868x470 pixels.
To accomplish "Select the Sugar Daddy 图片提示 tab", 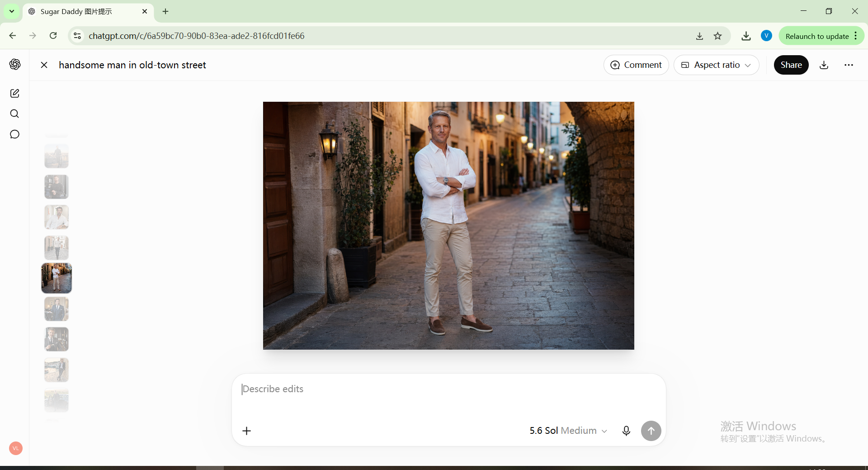I will pyautogui.click(x=88, y=11).
